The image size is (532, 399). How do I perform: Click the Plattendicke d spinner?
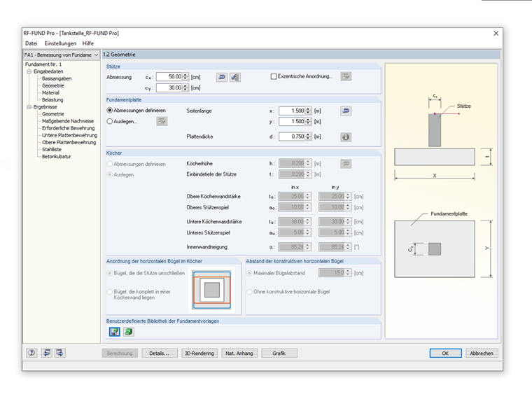(x=308, y=136)
